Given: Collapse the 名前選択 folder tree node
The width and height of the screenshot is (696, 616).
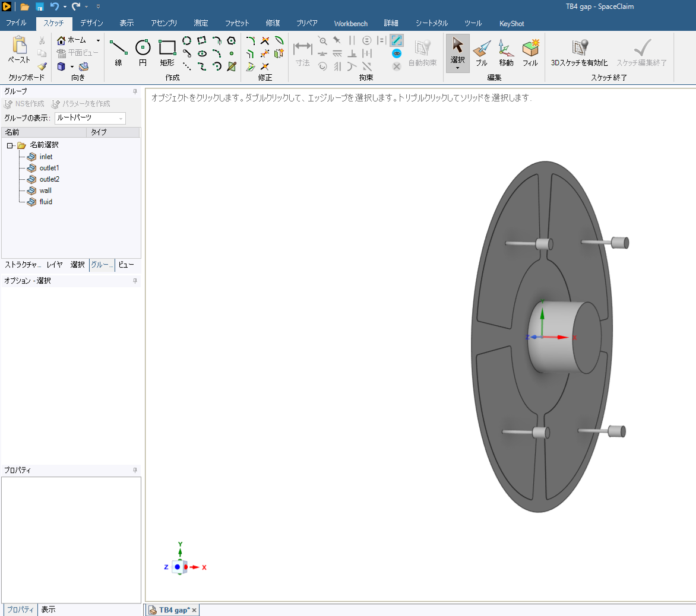Looking at the screenshot, I should tap(10, 145).
